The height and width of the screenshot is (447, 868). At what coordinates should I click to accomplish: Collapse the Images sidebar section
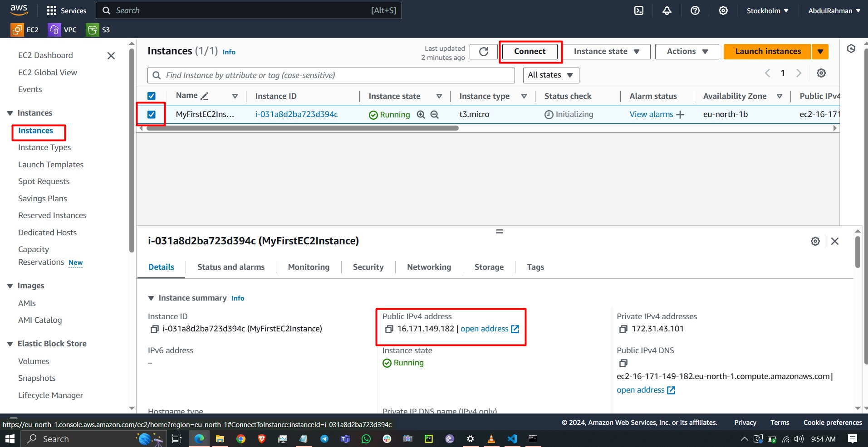point(10,286)
